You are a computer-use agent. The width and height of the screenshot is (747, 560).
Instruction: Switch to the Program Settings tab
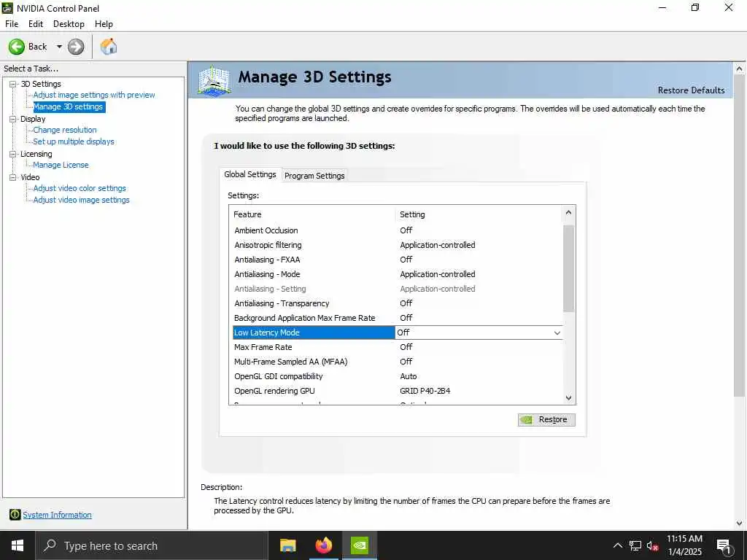pyautogui.click(x=314, y=176)
